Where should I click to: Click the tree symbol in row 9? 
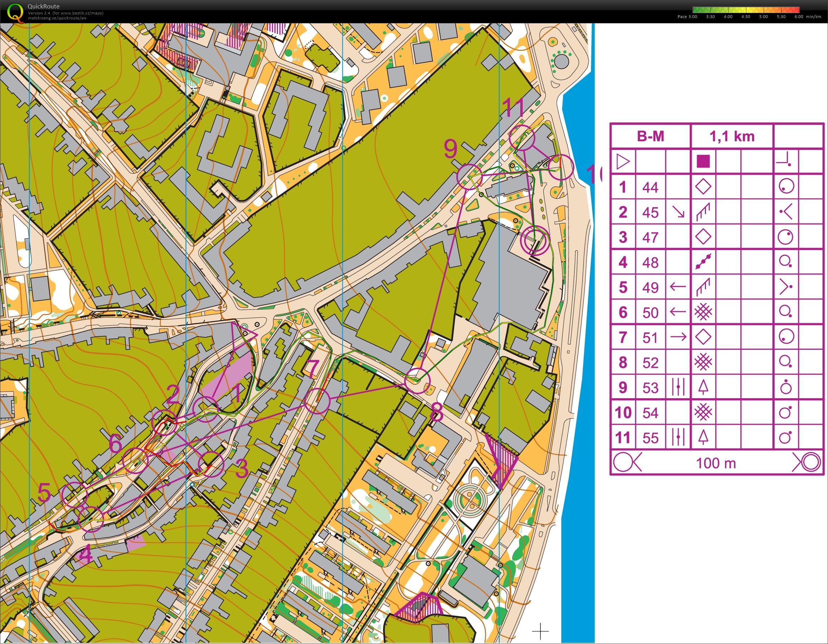[703, 387]
